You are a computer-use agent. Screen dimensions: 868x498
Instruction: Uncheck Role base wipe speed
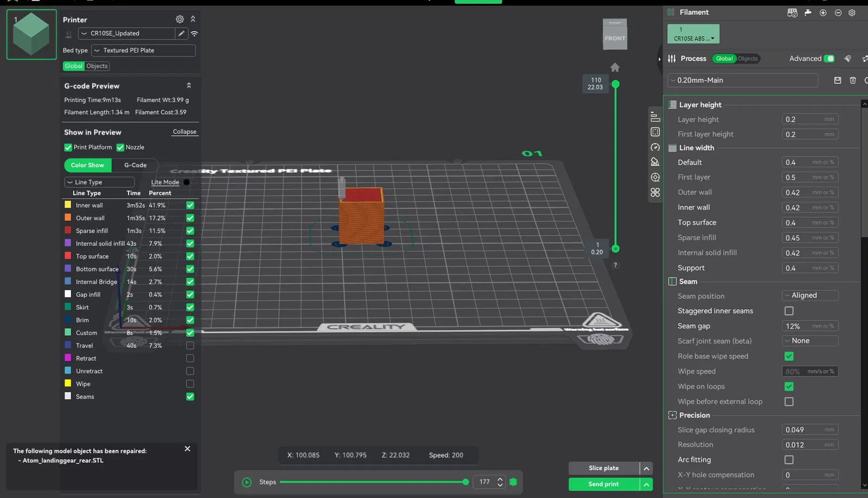tap(789, 356)
